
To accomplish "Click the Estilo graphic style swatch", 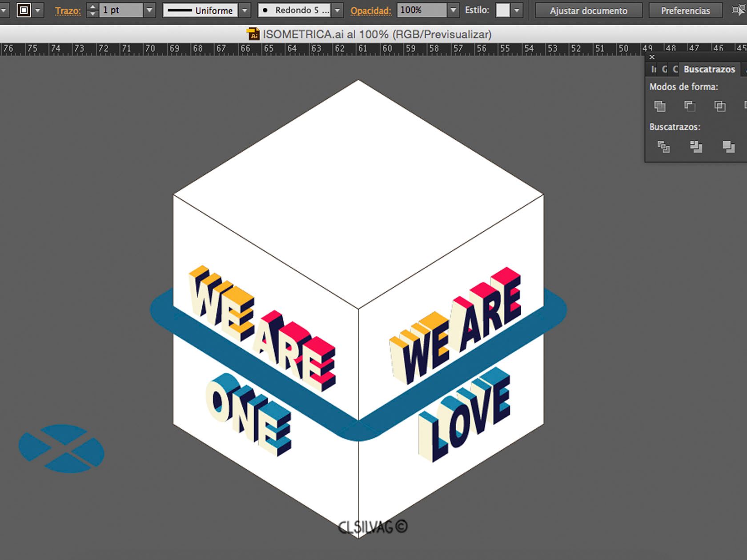I will pos(503,10).
